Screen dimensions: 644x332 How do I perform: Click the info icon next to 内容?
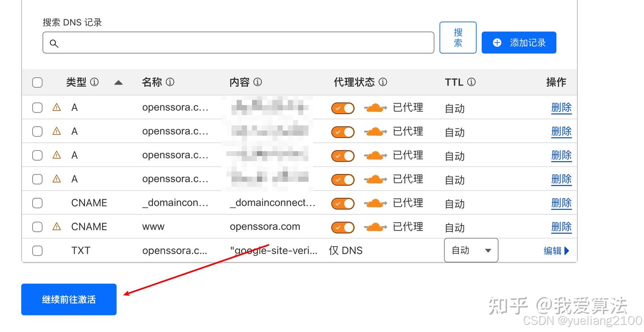coord(258,82)
